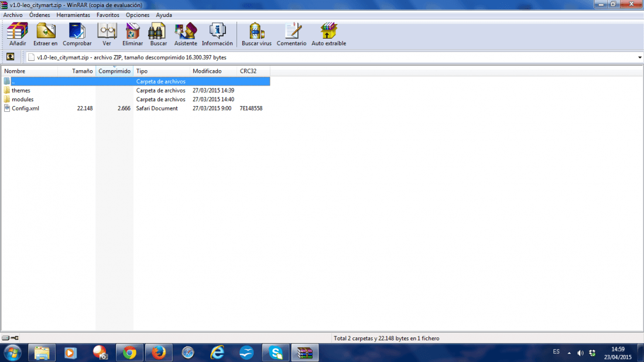The height and width of the screenshot is (362, 644).
Task: Click the ES language indicator
Action: pos(556,351)
